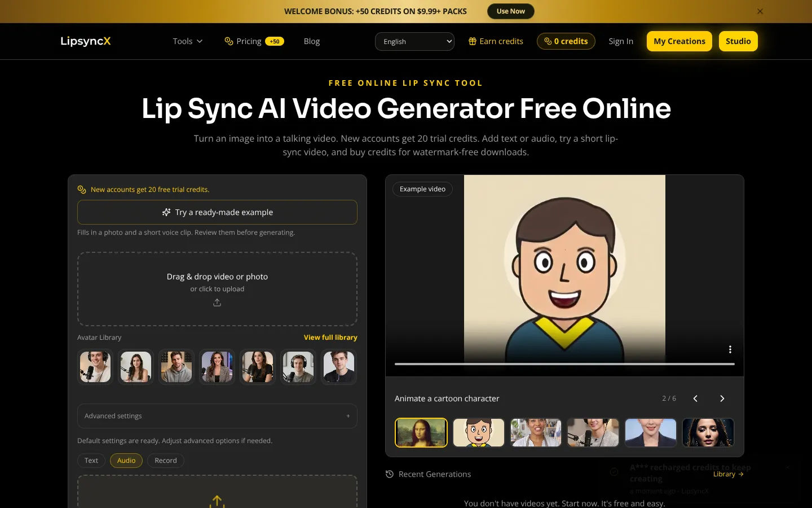Click the coins icon beside free trial credits notice
Image resolution: width=812 pixels, height=508 pixels.
point(82,190)
